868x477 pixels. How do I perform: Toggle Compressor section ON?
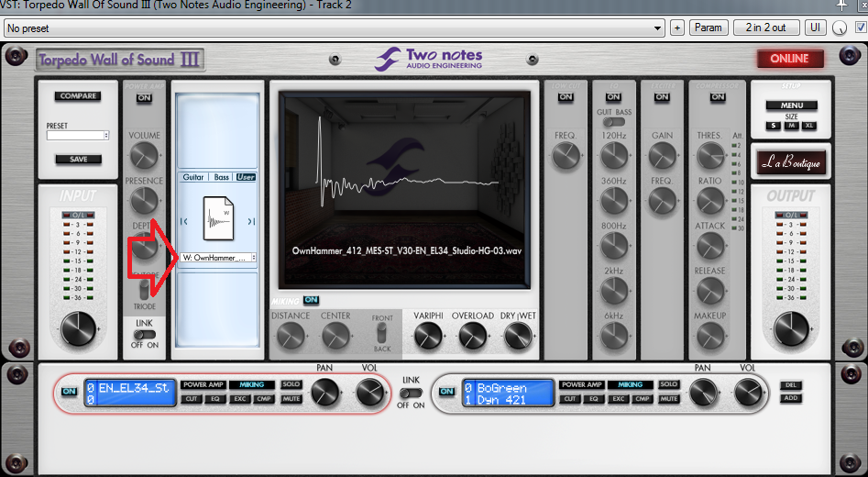click(718, 97)
